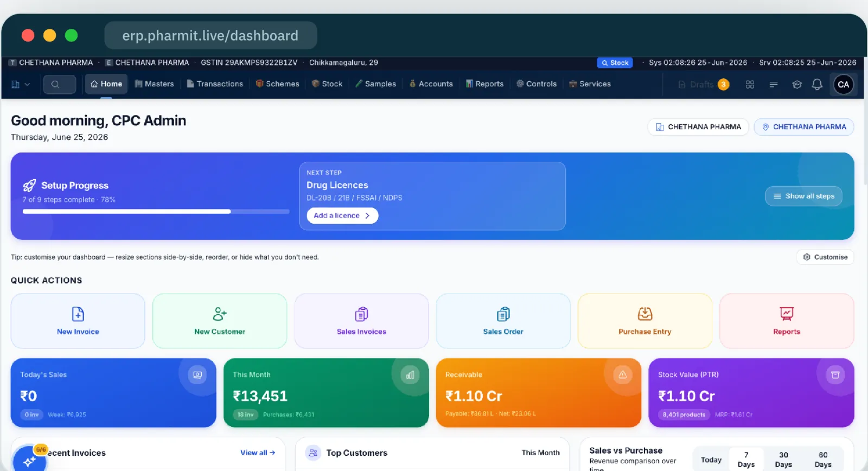Go to the Home tab
The image size is (868, 471).
pyautogui.click(x=106, y=84)
